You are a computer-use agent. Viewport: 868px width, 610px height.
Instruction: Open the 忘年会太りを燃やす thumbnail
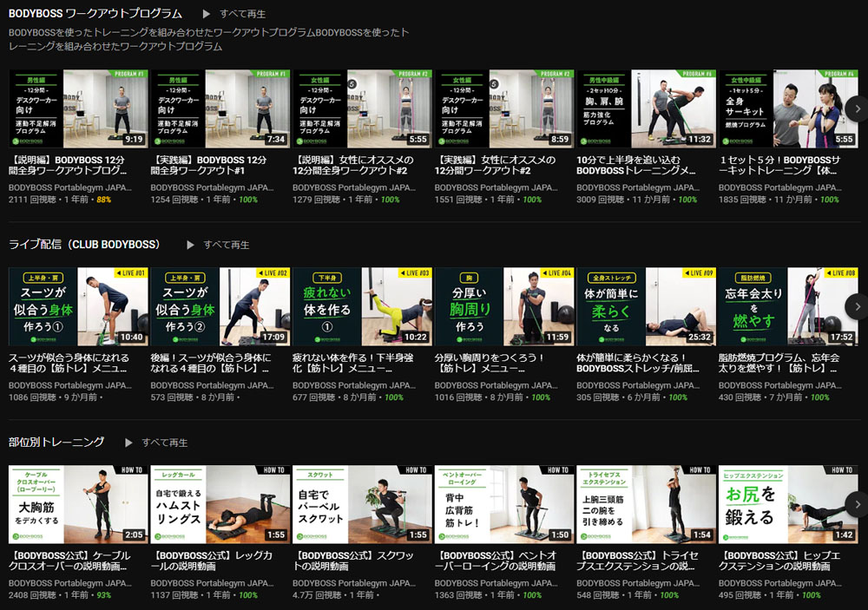point(788,306)
